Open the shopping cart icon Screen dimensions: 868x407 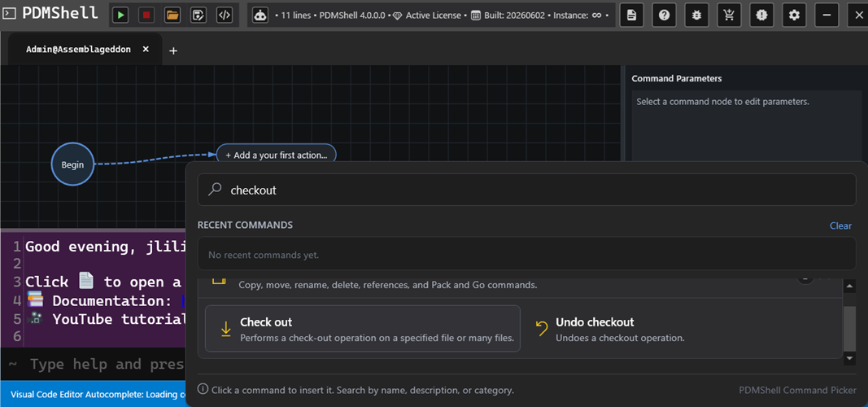729,15
